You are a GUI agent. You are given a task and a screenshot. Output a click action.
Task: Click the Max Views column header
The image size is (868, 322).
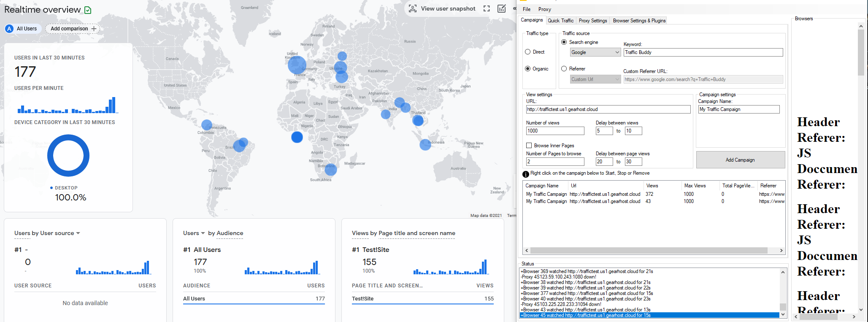point(700,186)
